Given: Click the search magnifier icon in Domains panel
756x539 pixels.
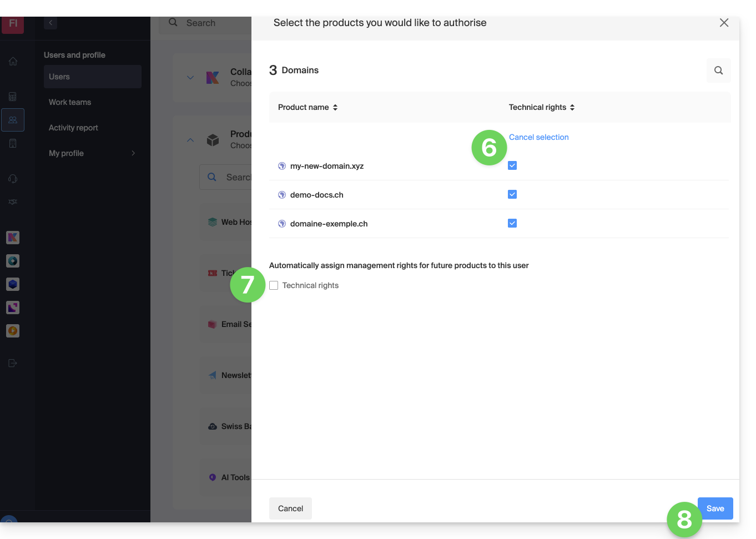Looking at the screenshot, I should (718, 70).
